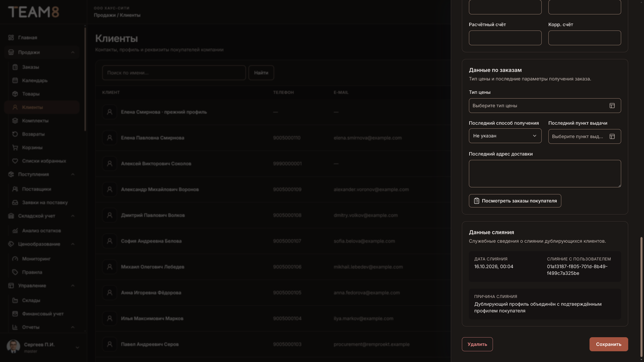
Task: Click the merge user ID 01a13187-f805-701d-8b49-f499c7a325be
Action: [577, 270]
